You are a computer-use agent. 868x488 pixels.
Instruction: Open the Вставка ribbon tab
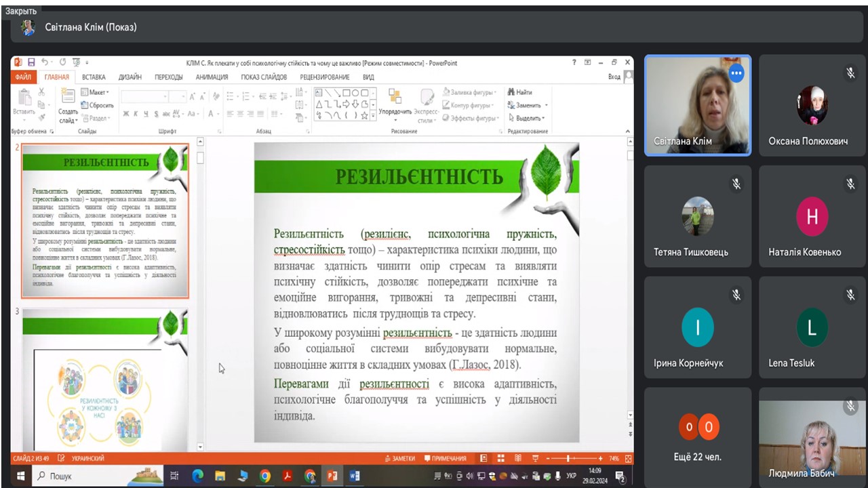94,77
